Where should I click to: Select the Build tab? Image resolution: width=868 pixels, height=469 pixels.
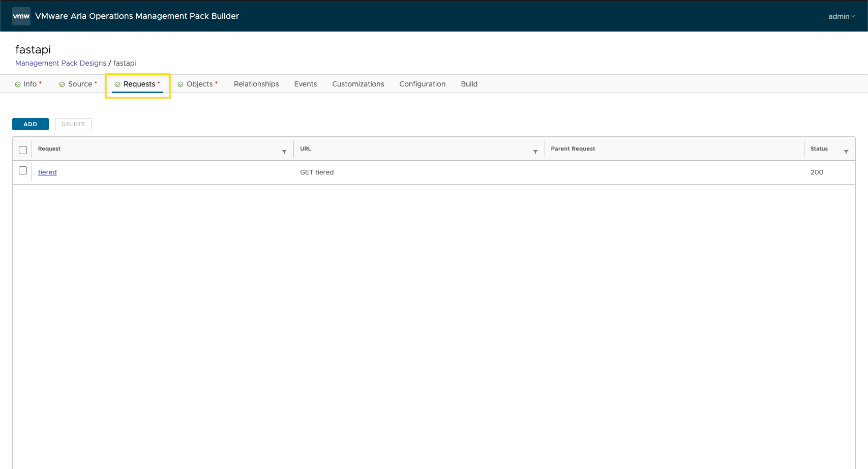point(469,84)
